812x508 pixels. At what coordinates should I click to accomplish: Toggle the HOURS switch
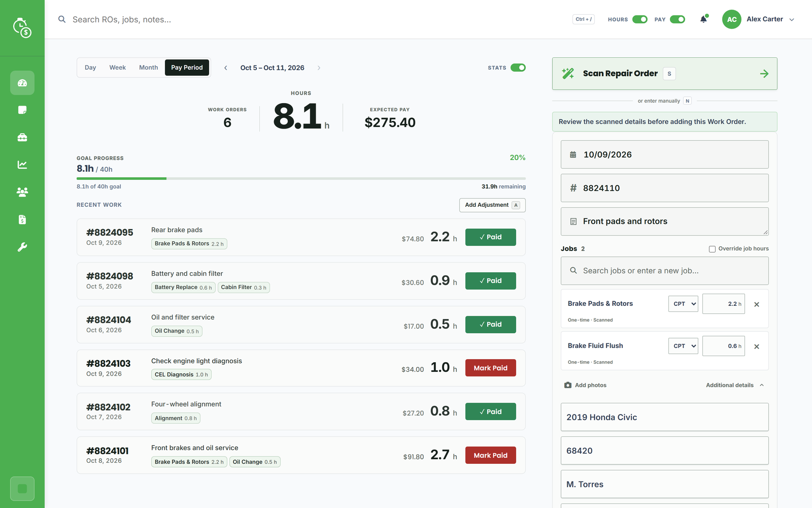point(640,19)
